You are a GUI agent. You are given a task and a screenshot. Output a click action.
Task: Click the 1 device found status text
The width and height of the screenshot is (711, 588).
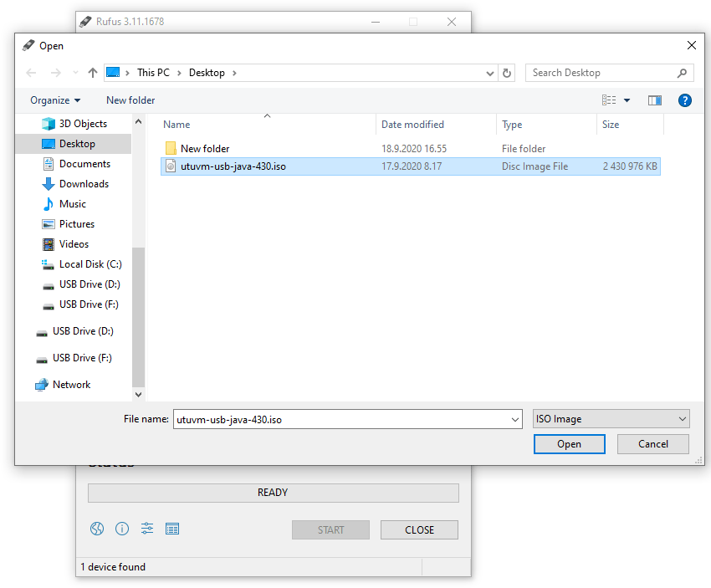113,567
